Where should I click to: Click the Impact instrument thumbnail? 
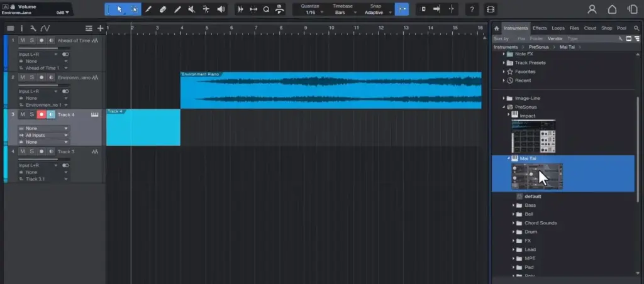pos(533,137)
